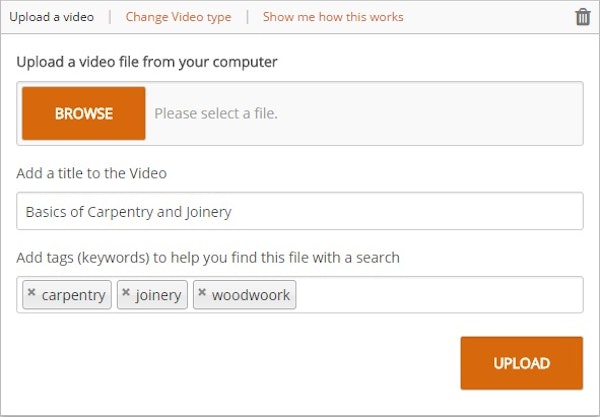The width and height of the screenshot is (600, 417).
Task: Select the carpentry tag label text
Action: pyautogui.click(x=73, y=295)
